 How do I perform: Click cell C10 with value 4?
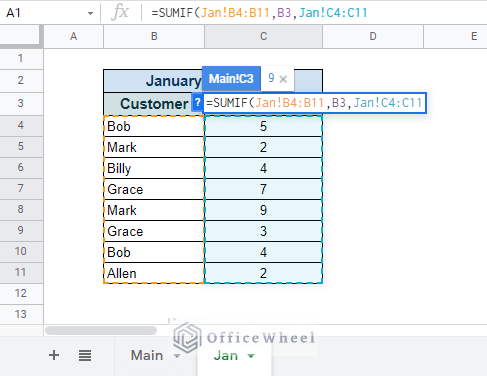(x=263, y=252)
